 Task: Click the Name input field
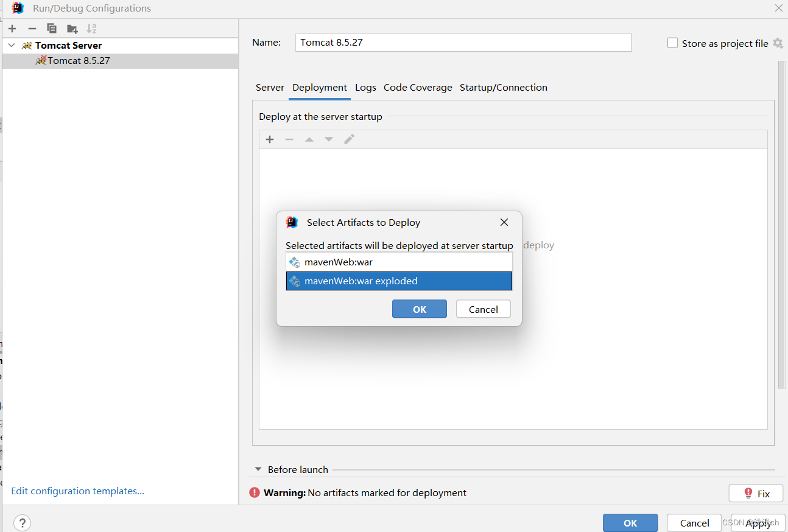point(463,43)
